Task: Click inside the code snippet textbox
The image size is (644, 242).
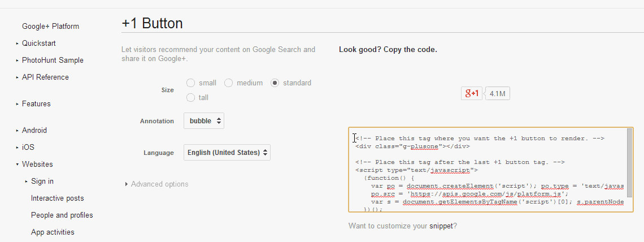Action: 486,170
